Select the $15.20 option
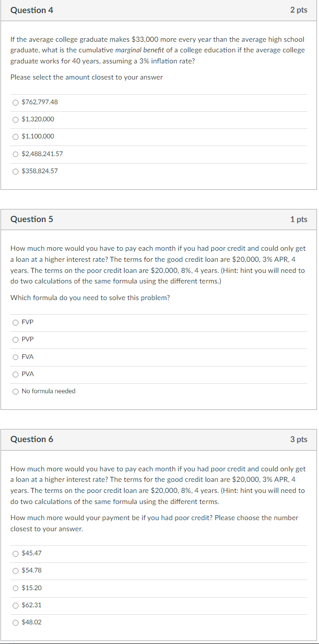319x644 pixels. [16, 588]
